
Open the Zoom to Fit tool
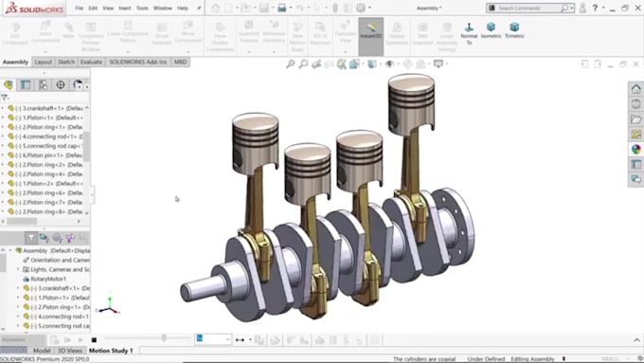(291, 64)
